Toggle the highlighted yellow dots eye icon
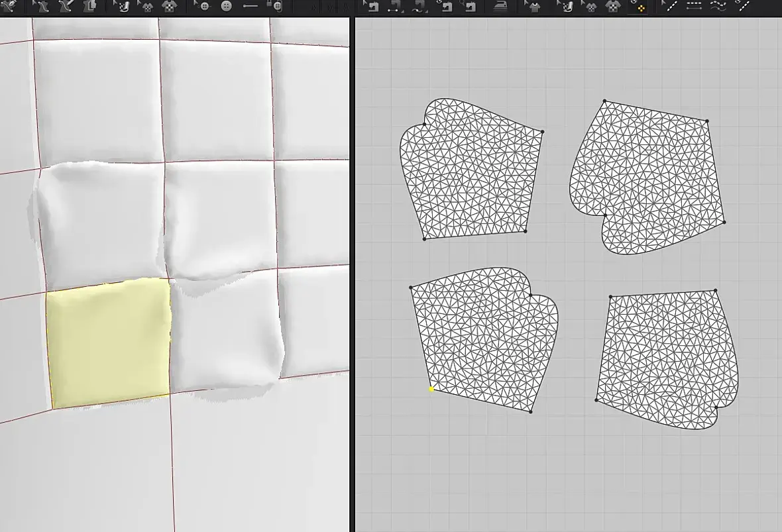 coord(638,6)
